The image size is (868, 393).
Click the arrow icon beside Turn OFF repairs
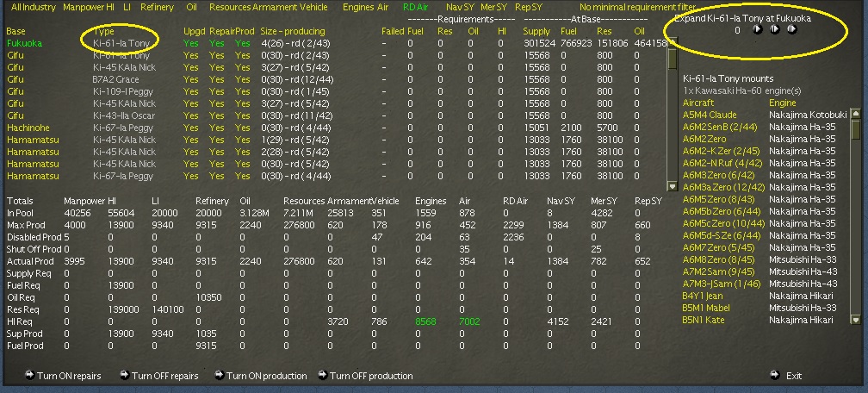tap(125, 375)
